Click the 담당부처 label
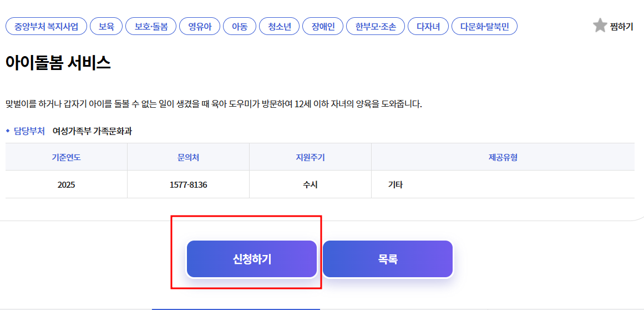 pyautogui.click(x=29, y=132)
